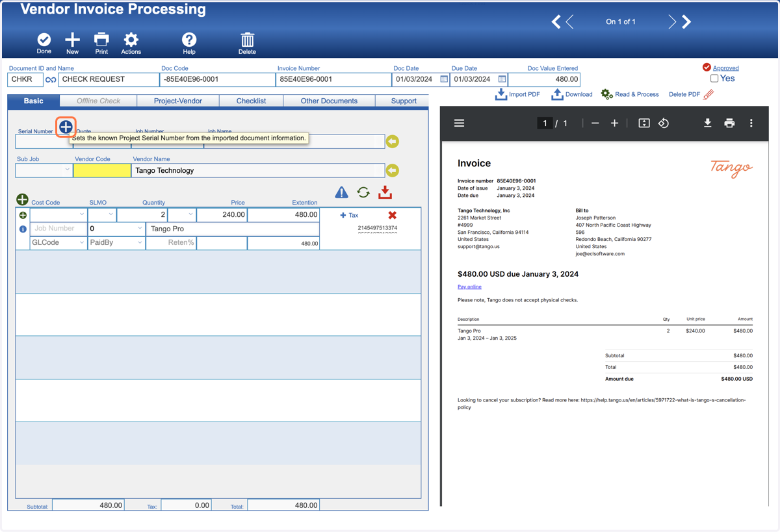Open Doc Date calendar picker
This screenshot has width=780, height=532.
(444, 79)
